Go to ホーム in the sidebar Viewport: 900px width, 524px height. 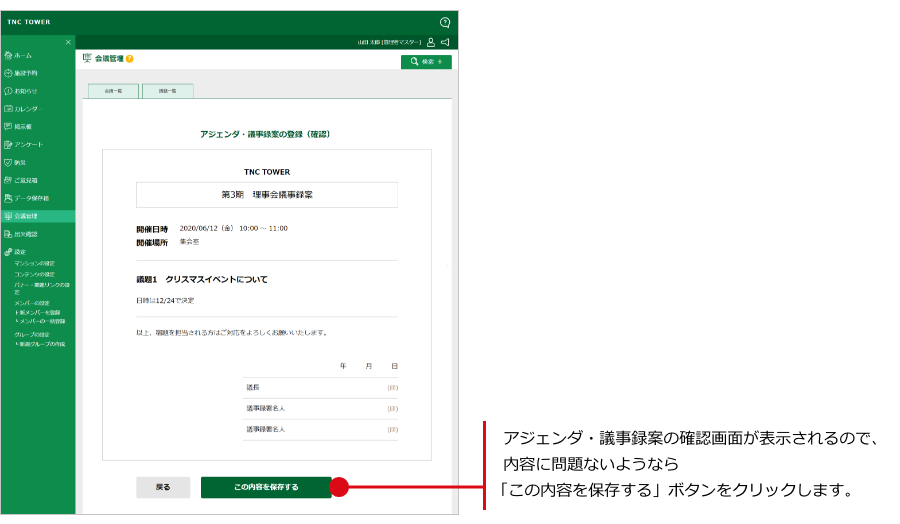23,55
